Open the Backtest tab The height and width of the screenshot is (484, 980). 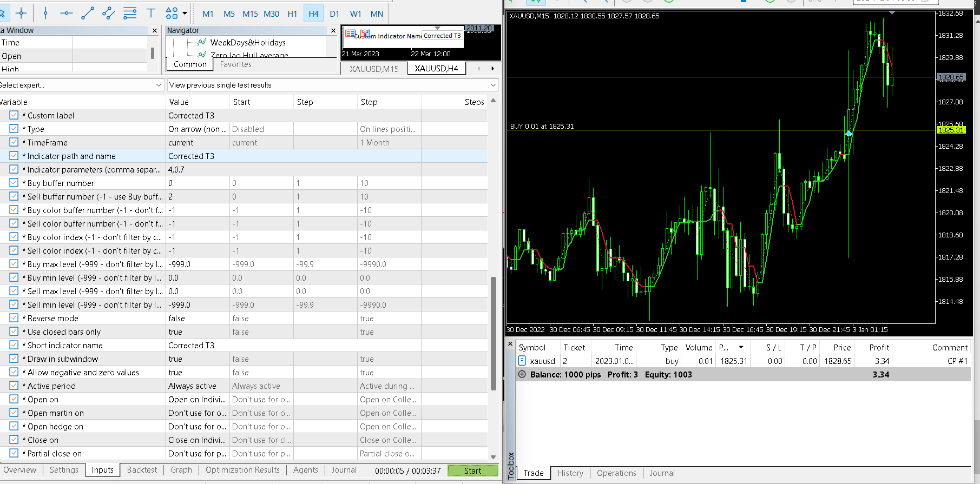click(x=142, y=470)
